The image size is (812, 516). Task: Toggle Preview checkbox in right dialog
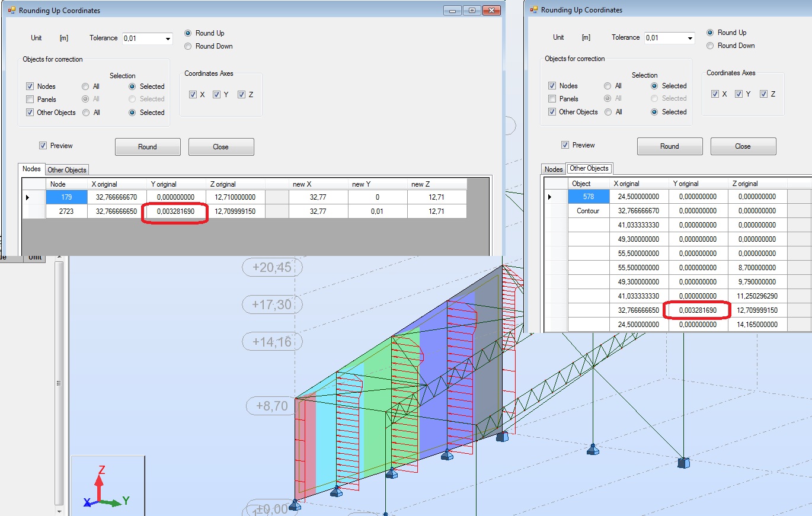(x=565, y=145)
